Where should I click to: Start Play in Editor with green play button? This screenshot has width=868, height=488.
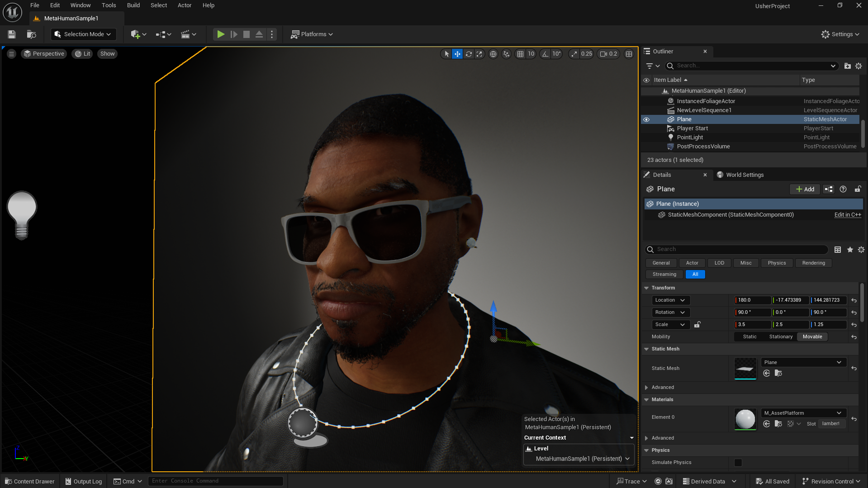pos(221,34)
